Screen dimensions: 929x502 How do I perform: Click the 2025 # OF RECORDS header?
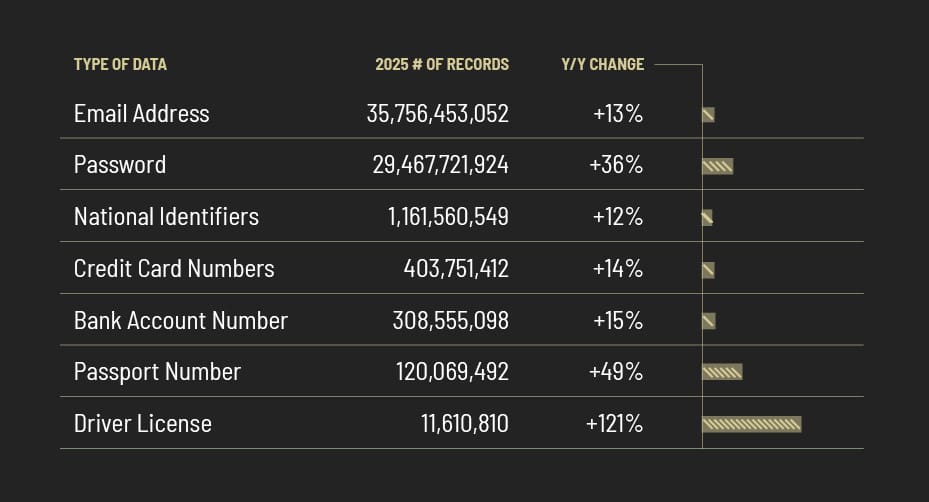pyautogui.click(x=442, y=64)
